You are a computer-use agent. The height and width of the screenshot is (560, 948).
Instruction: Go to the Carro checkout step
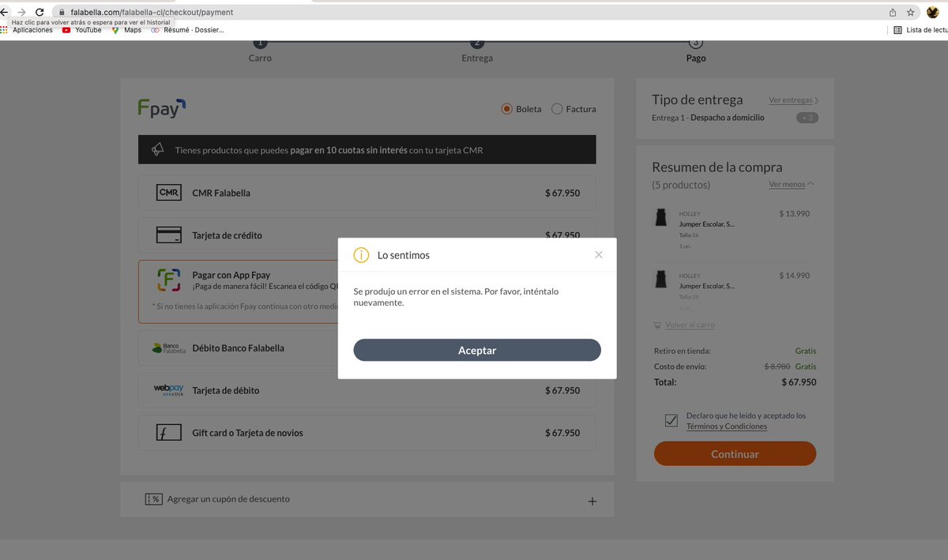coord(260,51)
